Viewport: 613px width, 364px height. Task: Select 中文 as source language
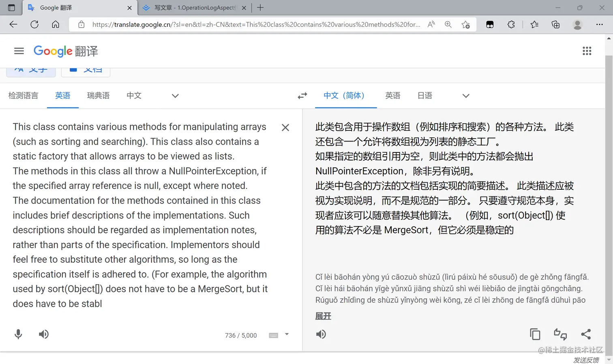tap(134, 96)
